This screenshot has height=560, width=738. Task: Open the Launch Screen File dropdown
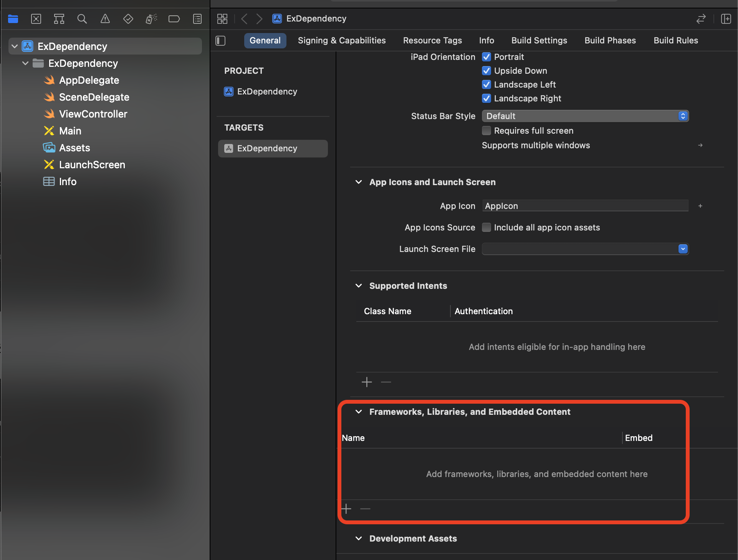[585, 249]
